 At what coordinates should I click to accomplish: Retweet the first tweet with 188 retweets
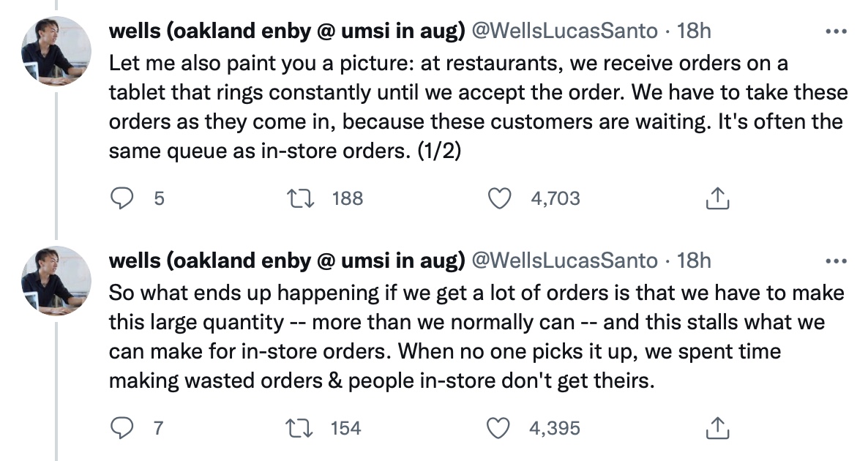point(301,198)
